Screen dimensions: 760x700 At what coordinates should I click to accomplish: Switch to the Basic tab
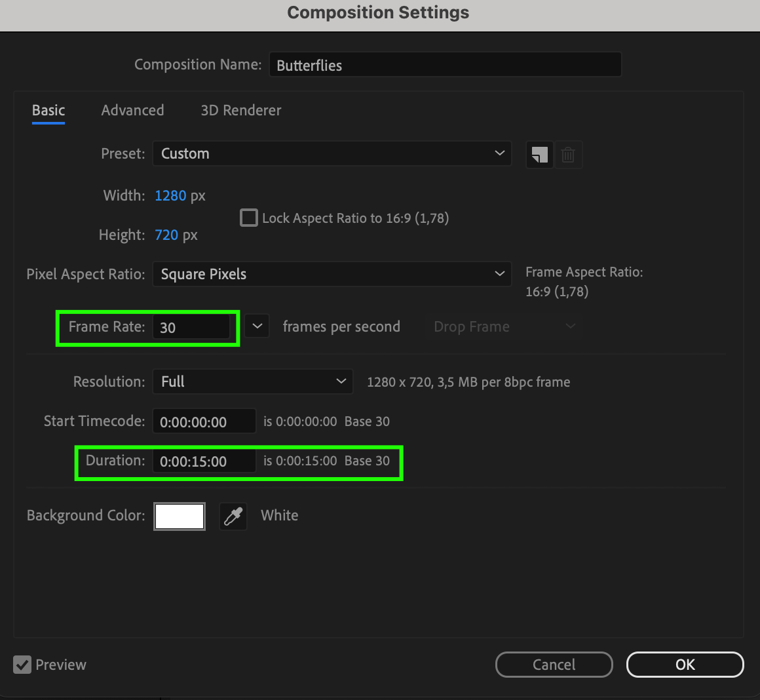tap(48, 111)
